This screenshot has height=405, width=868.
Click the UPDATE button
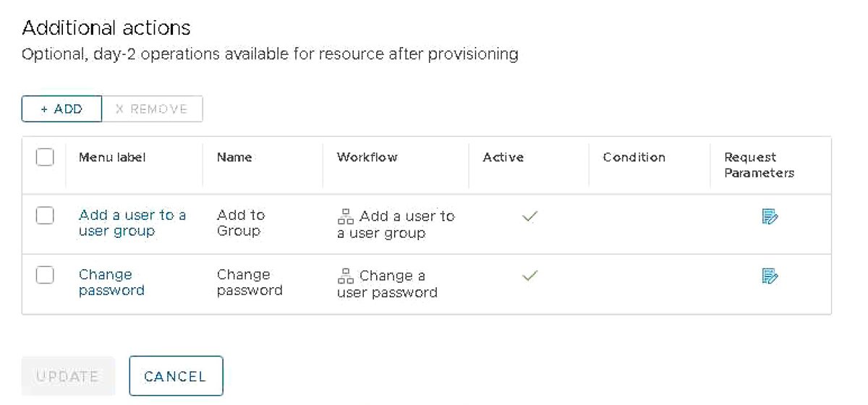tap(68, 376)
